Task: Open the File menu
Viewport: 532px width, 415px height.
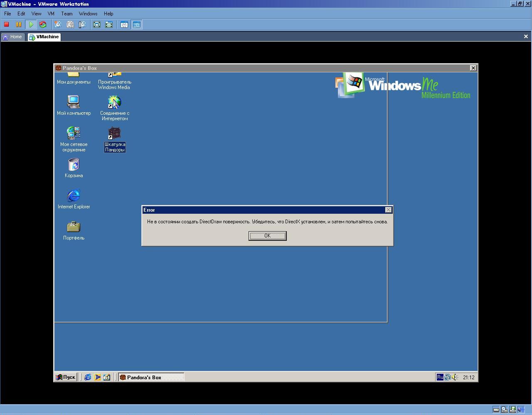Action: click(x=7, y=14)
